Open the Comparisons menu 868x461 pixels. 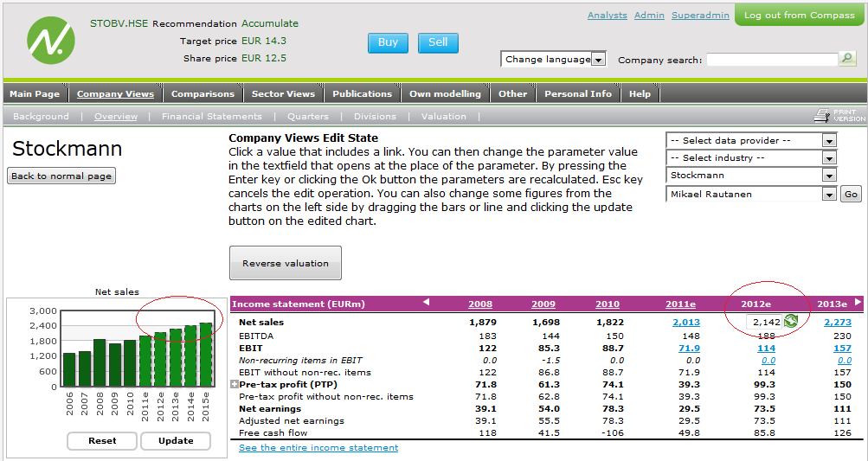[x=203, y=93]
